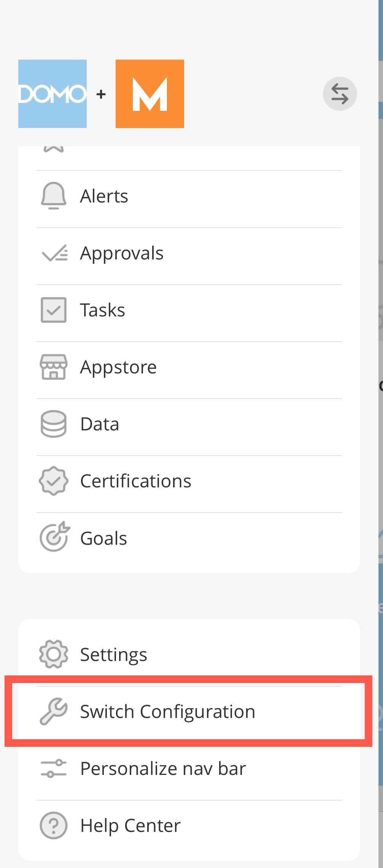The image size is (383, 868).
Task: Click the swap arrows button at top right
Action: [340, 94]
